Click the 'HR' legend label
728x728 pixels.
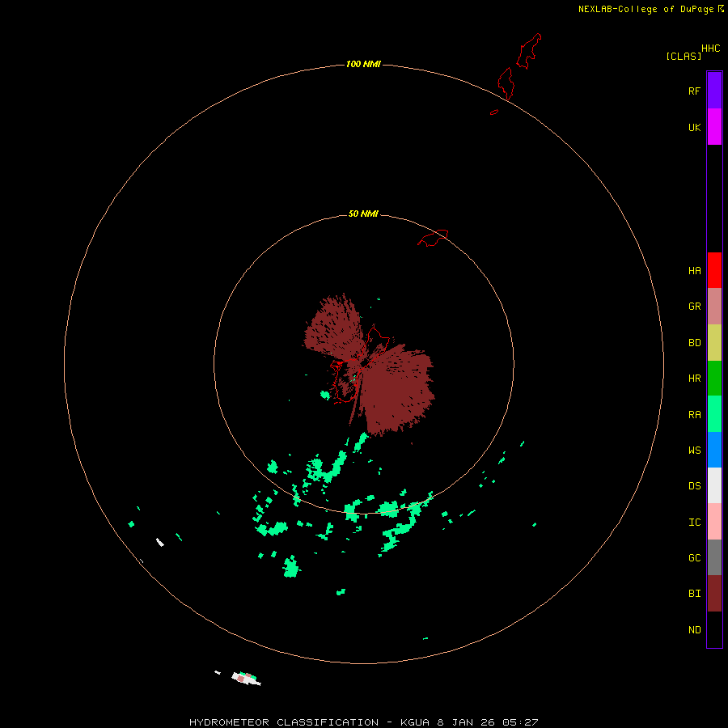click(694, 379)
